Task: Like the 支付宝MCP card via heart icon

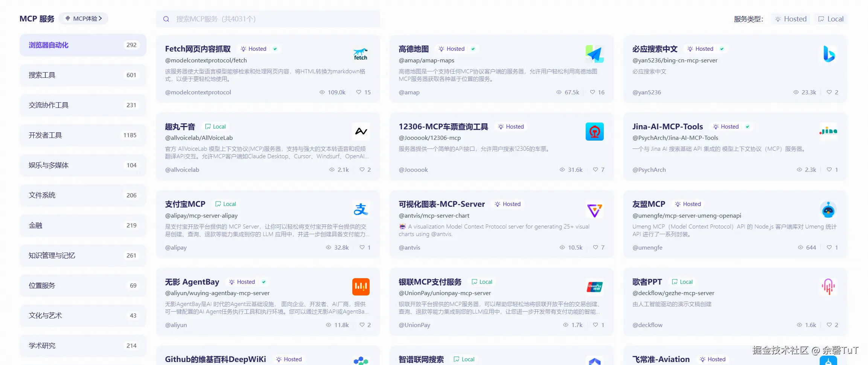Action: click(x=362, y=247)
